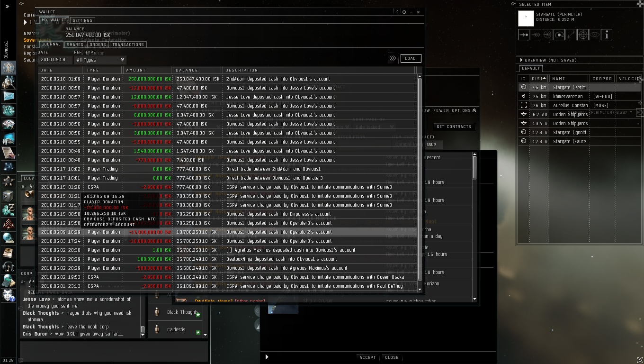
Task: Click the Approach icon in Selected Item
Action: coord(524,35)
